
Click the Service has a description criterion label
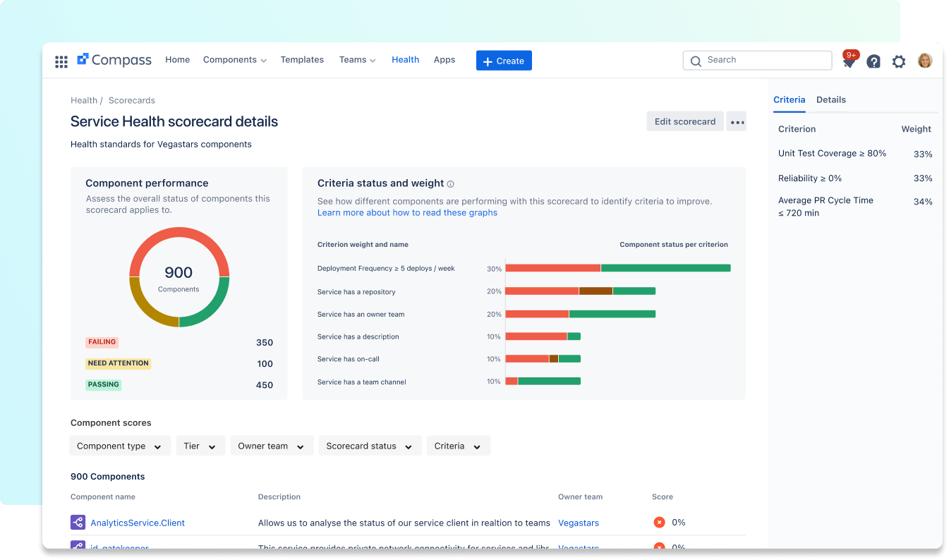pyautogui.click(x=358, y=337)
